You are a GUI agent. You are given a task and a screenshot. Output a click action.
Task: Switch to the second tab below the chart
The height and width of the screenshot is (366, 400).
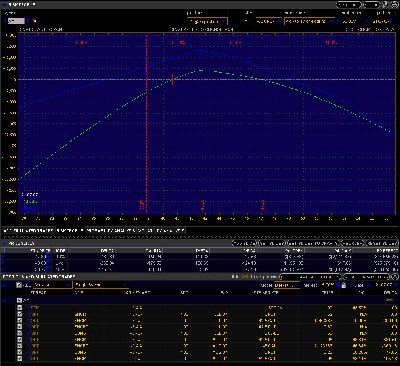tap(70, 230)
